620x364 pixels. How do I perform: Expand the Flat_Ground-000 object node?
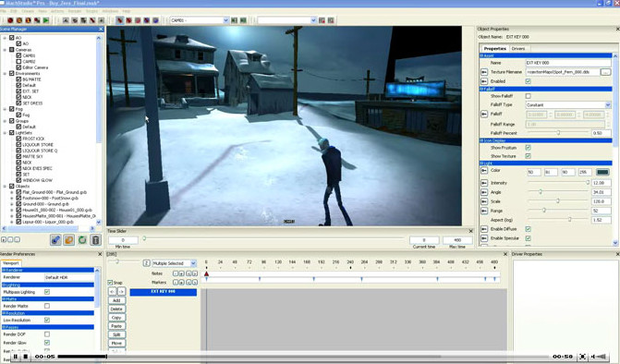pos(12,192)
